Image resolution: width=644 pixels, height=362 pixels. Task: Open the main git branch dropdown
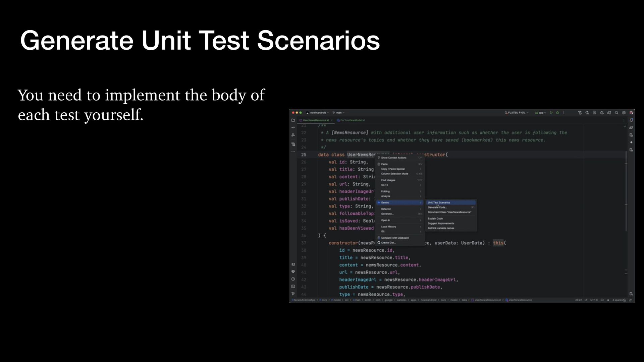339,113
